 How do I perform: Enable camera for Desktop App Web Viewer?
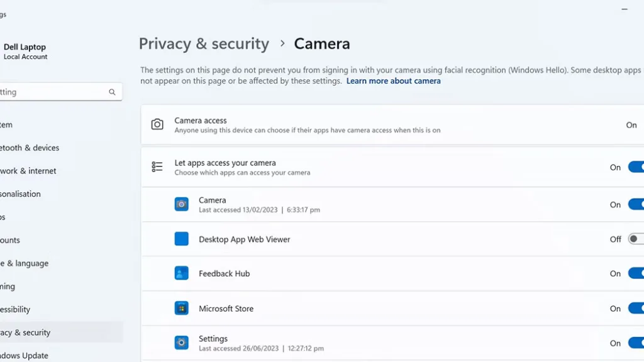[636, 239]
